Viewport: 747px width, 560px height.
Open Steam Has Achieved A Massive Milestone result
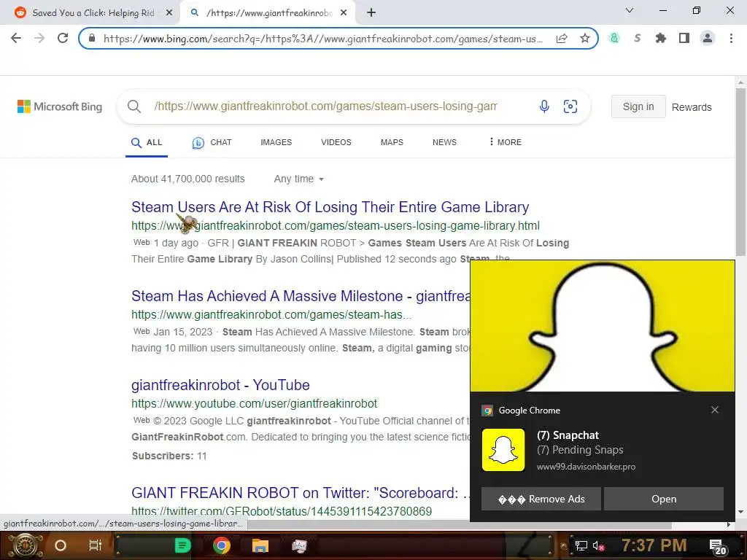coord(301,296)
